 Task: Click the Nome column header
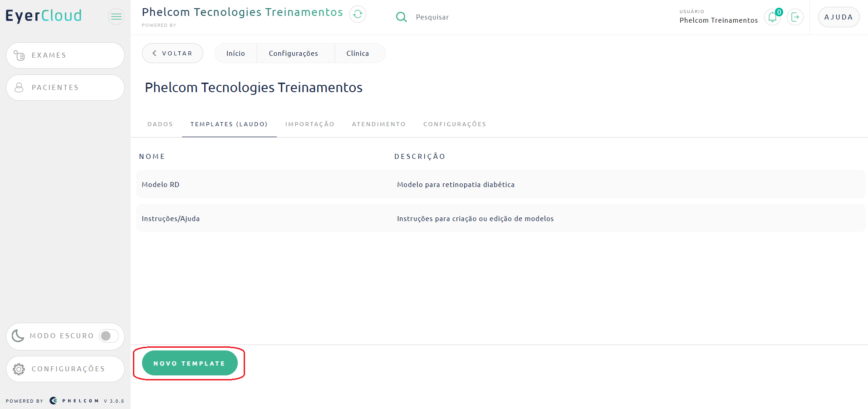pos(152,157)
